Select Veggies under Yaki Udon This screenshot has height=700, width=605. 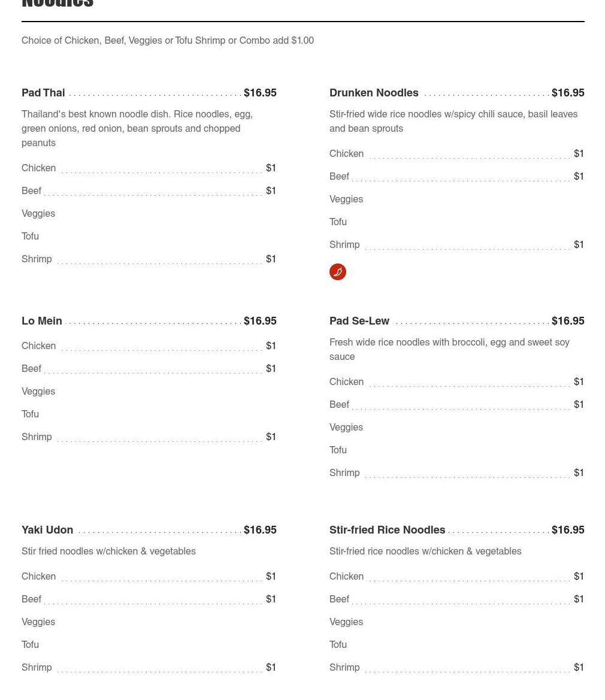coord(38,622)
